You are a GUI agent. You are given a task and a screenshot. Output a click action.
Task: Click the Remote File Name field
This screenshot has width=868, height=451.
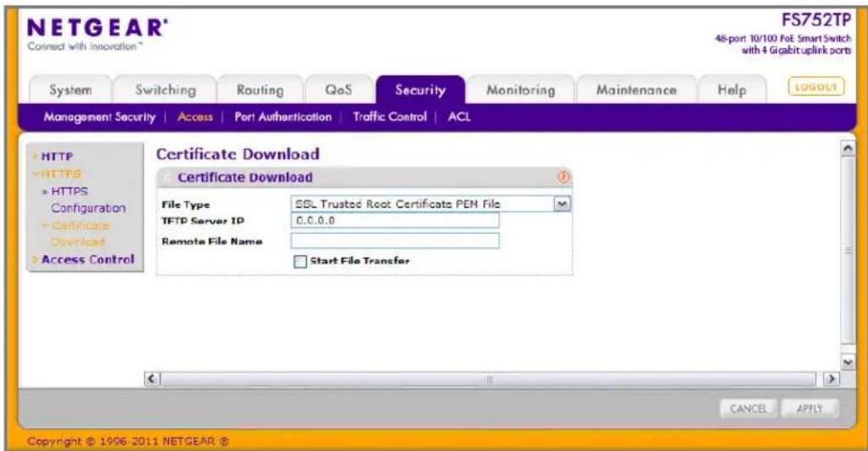(395, 241)
